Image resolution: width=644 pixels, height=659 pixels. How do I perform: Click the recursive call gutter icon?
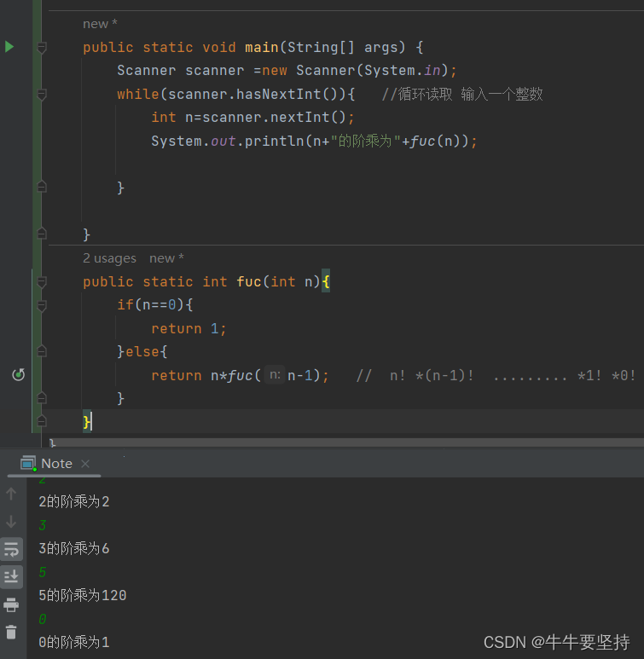(x=18, y=374)
